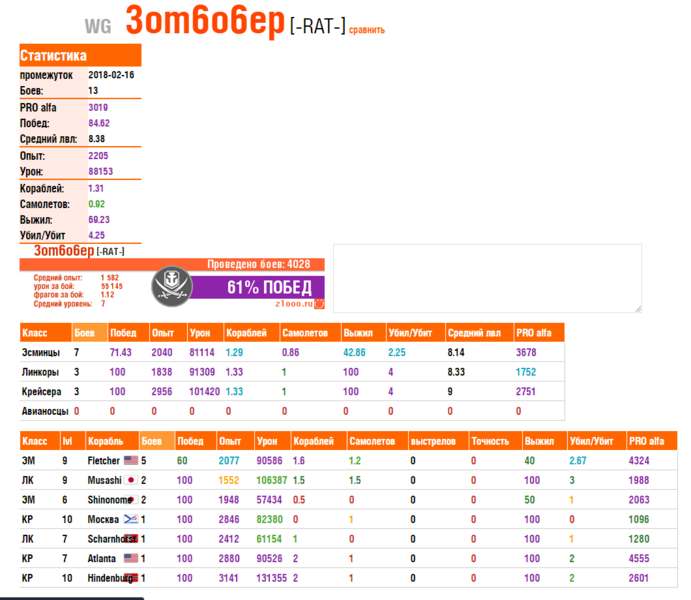This screenshot has width=691, height=600.
Task: Grab the text area resize handle corner
Action: coord(638,309)
